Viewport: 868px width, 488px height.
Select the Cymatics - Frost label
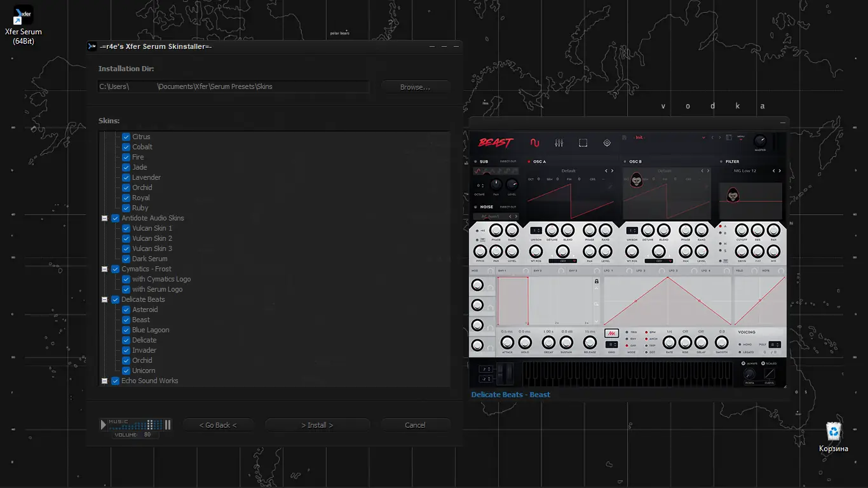click(x=147, y=269)
